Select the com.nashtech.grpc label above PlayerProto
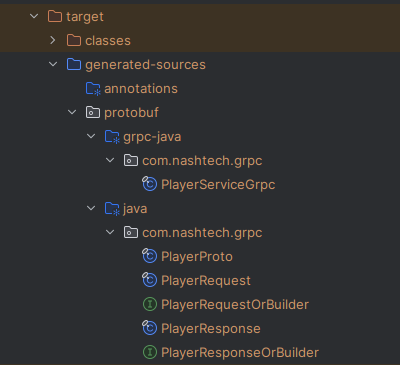 click(202, 233)
